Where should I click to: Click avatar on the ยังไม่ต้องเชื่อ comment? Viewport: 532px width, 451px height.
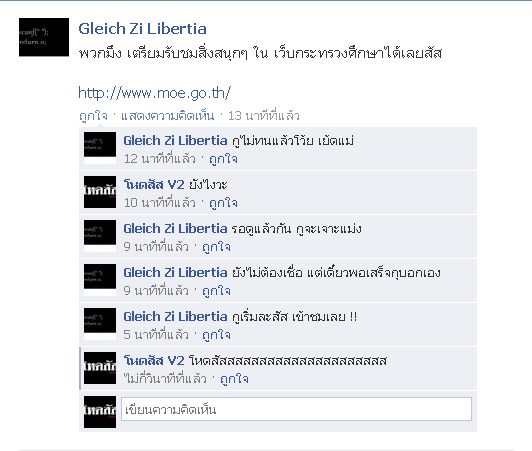tap(100, 280)
